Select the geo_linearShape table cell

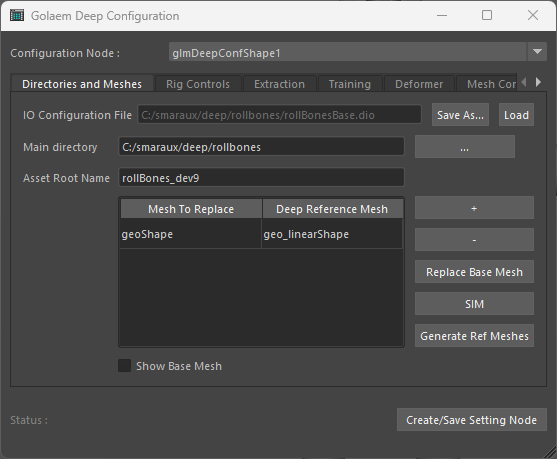pyautogui.click(x=332, y=234)
